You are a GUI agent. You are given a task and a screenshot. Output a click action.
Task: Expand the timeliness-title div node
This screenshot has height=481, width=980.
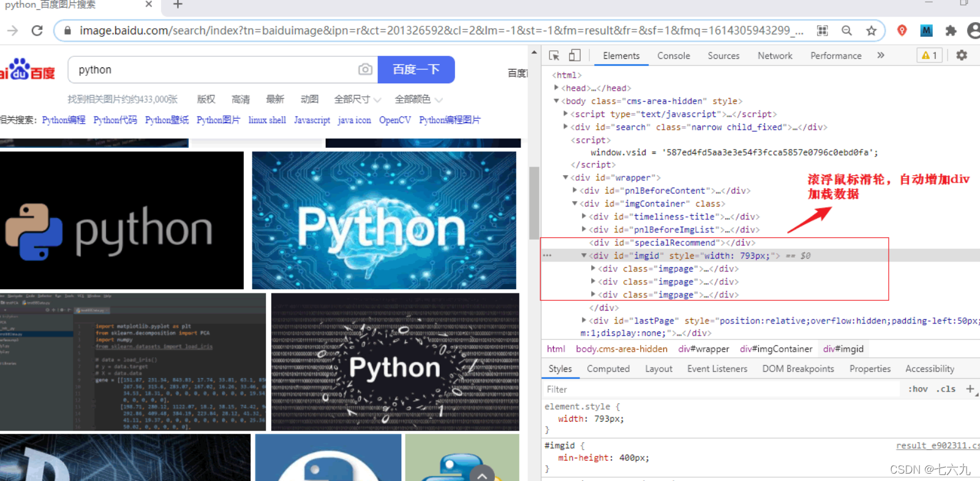tap(584, 216)
